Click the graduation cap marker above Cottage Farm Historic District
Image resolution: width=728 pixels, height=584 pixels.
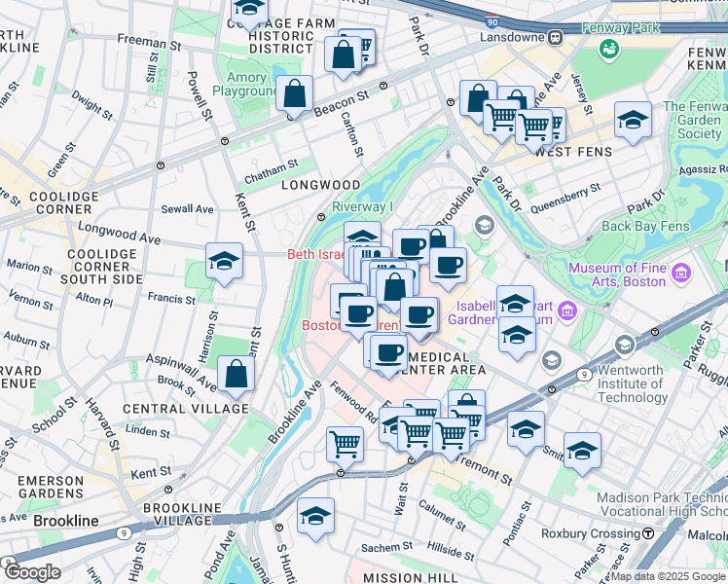click(x=249, y=12)
